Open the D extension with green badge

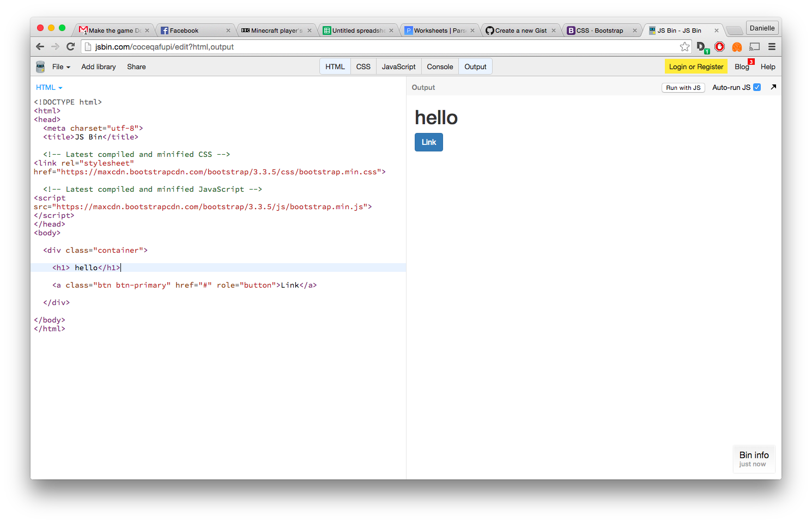[702, 47]
